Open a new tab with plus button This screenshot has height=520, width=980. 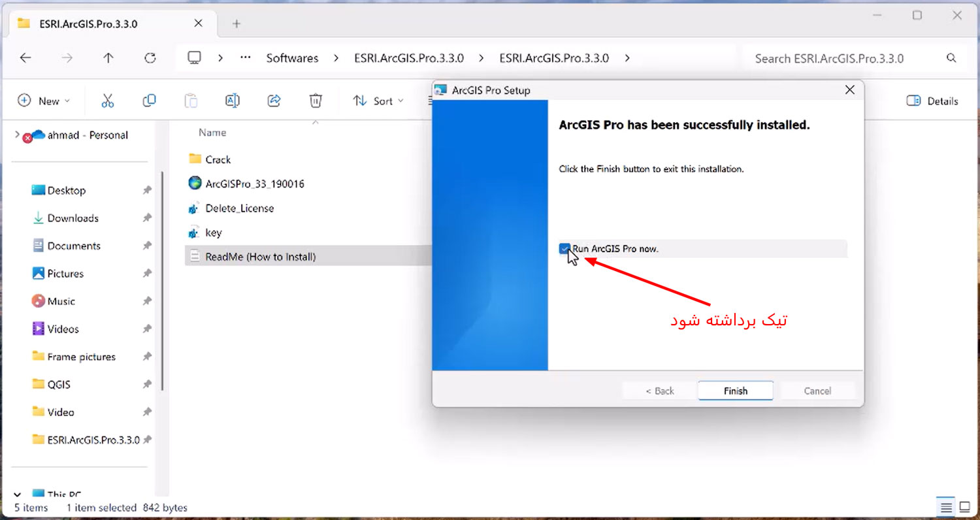pyautogui.click(x=237, y=24)
